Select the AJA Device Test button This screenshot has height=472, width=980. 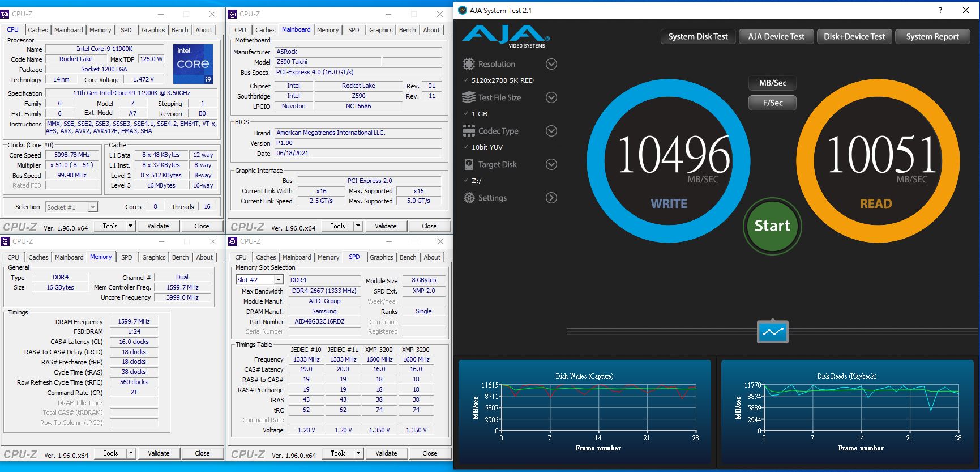tap(776, 37)
